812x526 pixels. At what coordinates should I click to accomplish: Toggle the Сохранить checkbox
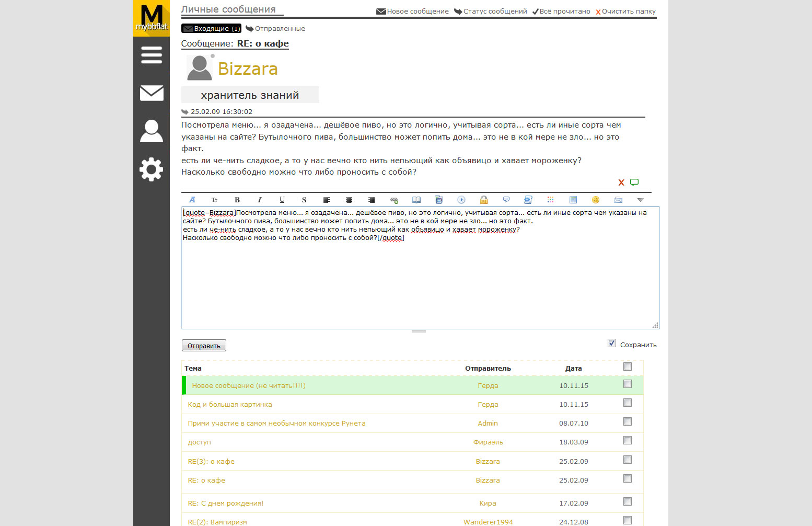click(612, 344)
